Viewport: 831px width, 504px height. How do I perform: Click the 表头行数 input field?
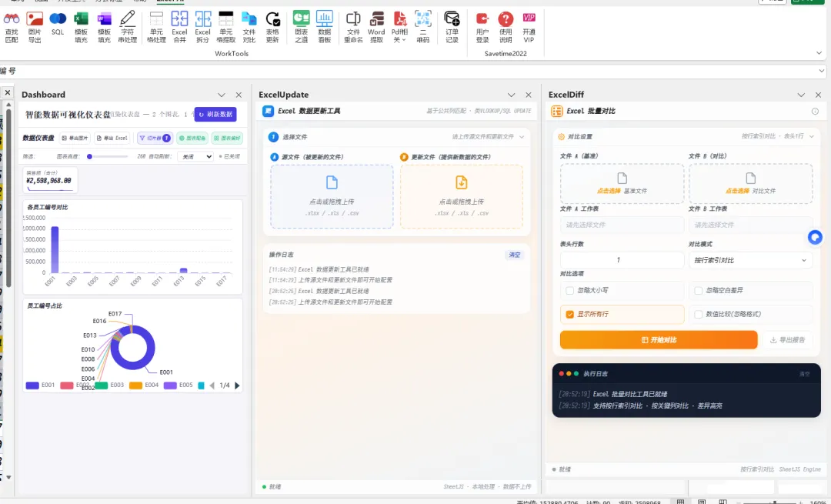(622, 260)
